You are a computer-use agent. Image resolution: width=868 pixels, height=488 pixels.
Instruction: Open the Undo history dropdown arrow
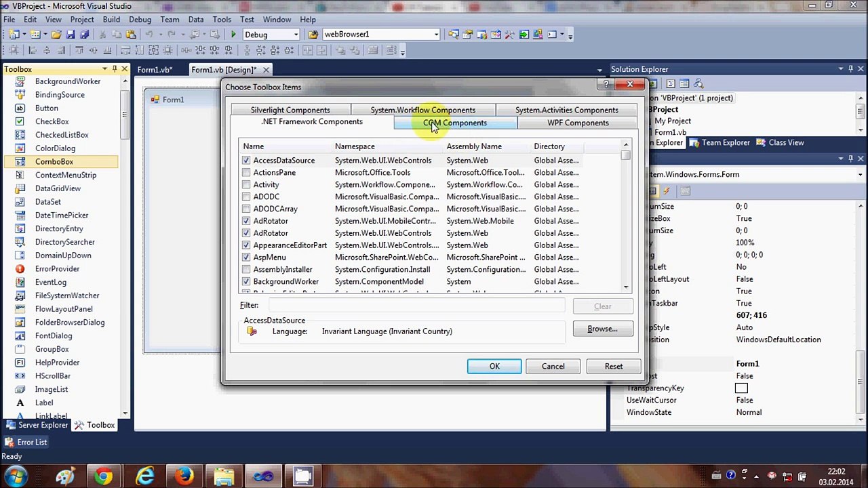[160, 34]
